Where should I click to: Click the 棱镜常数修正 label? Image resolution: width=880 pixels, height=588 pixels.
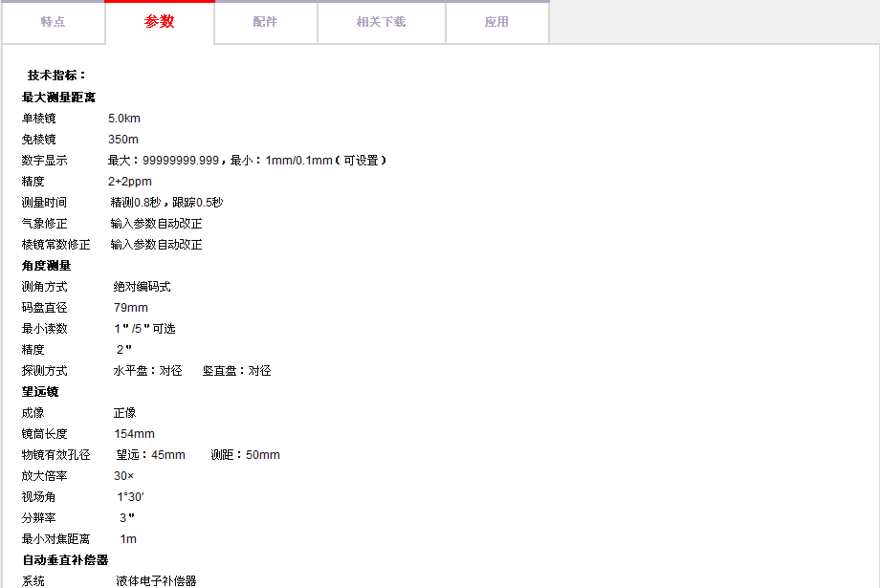[56, 245]
